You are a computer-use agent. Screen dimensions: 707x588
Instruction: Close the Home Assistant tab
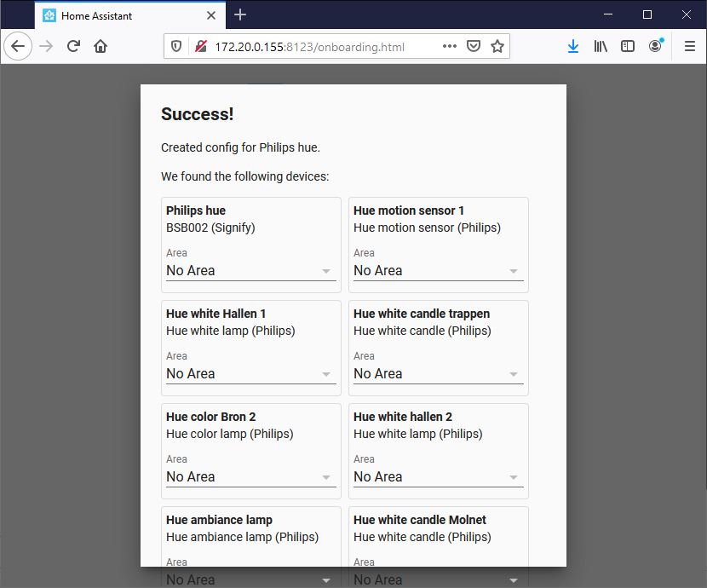click(211, 15)
